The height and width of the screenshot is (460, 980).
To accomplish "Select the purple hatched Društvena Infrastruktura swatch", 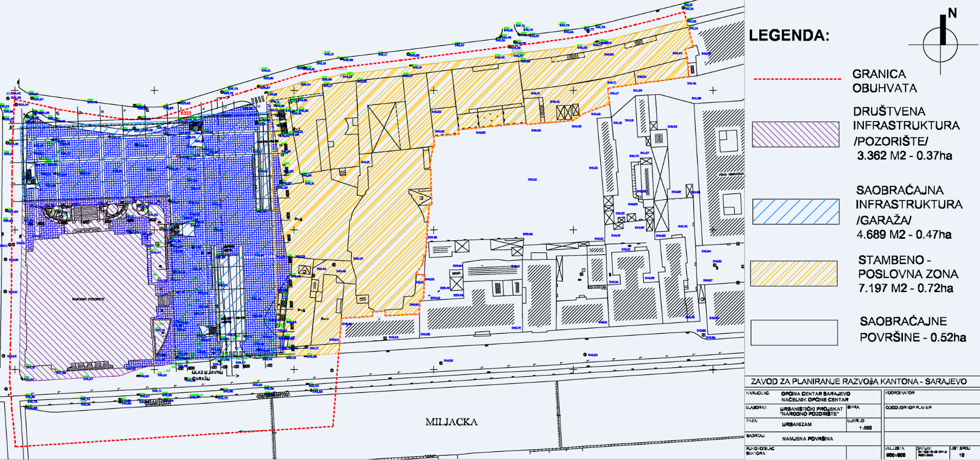I will tap(795, 135).
